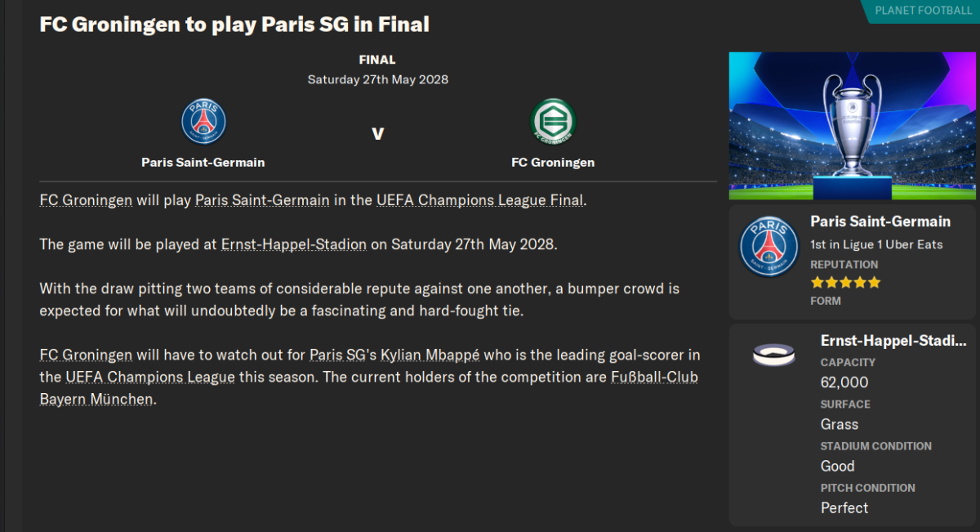The image size is (980, 532).
Task: Click the FC Groningen crest in fixture header
Action: pyautogui.click(x=553, y=122)
